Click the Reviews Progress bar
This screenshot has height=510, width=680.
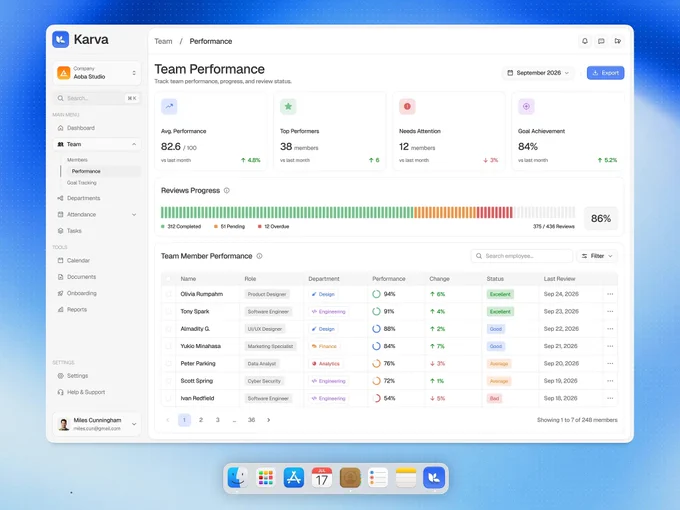[x=368, y=212]
